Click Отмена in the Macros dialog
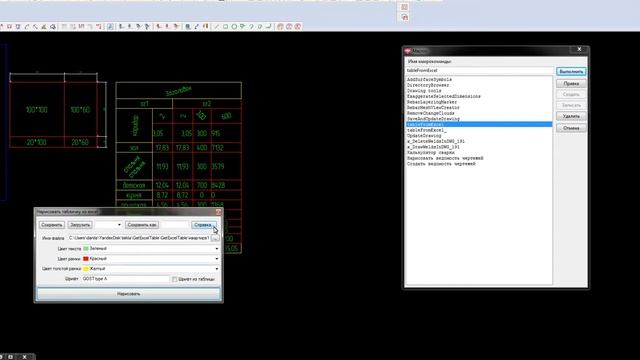The image size is (640, 360). [571, 128]
